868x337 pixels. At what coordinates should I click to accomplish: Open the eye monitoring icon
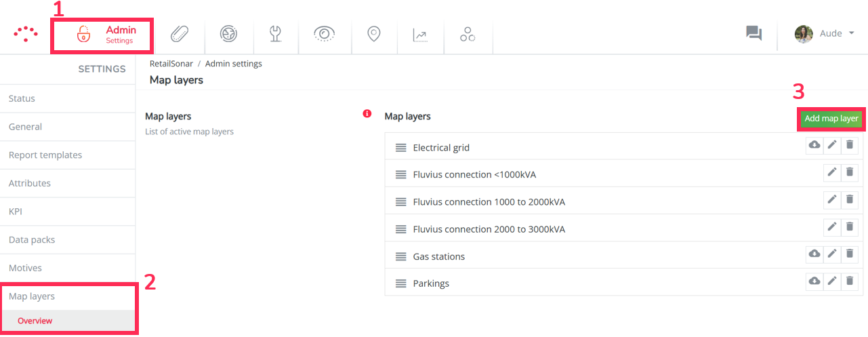325,34
